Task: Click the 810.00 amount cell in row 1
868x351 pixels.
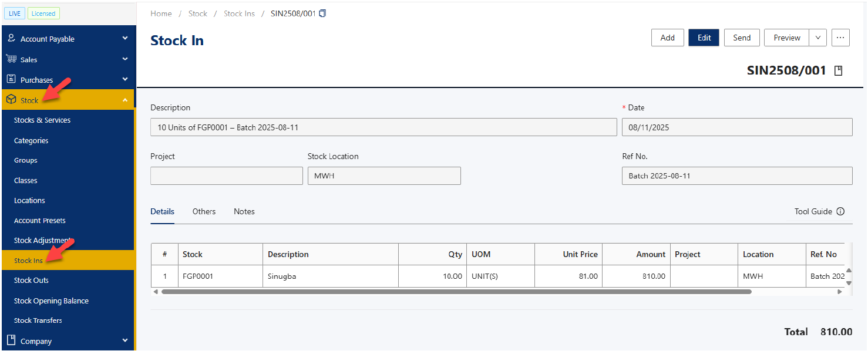Action: pyautogui.click(x=637, y=276)
